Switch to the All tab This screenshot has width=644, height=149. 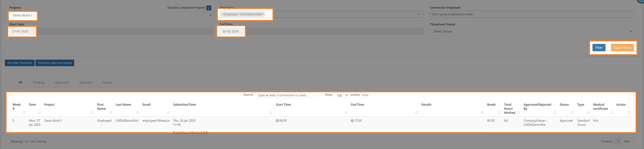click(20, 83)
